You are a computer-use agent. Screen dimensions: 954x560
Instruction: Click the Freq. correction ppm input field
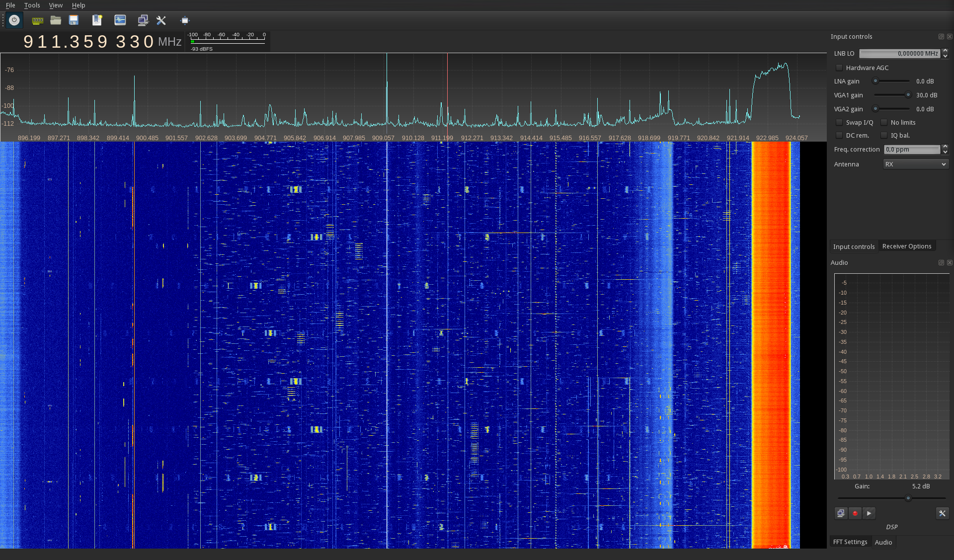click(912, 150)
